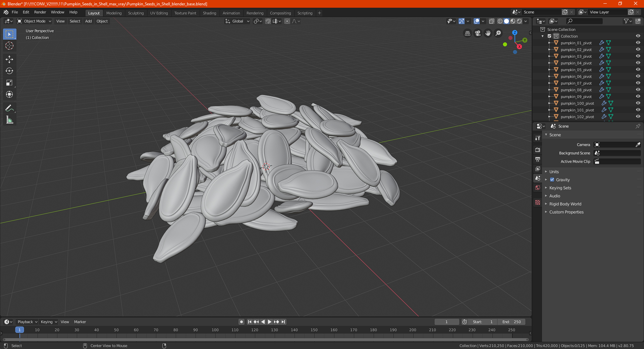Select the Transform tool

[9, 94]
